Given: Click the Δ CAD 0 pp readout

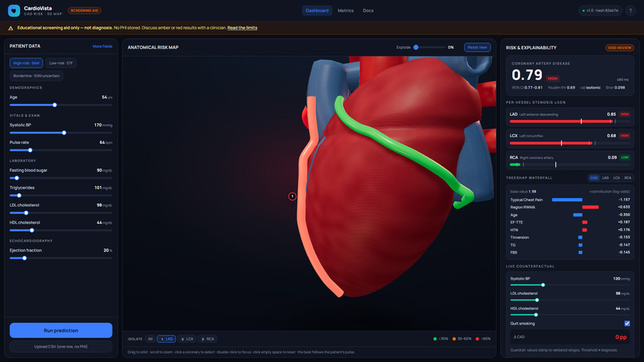Looking at the screenshot, I should pos(570,337).
